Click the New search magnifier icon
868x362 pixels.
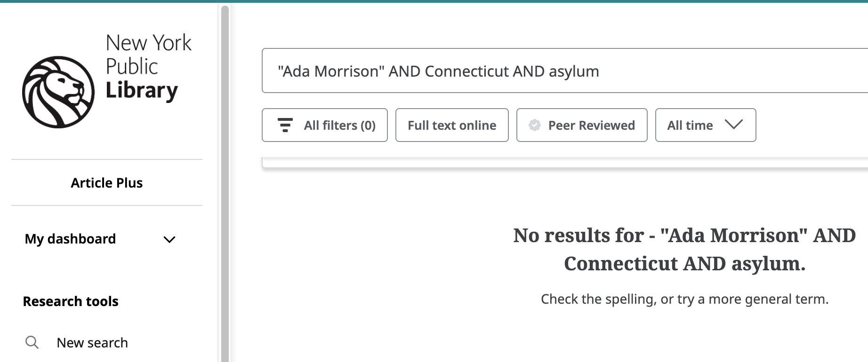pyautogui.click(x=32, y=342)
